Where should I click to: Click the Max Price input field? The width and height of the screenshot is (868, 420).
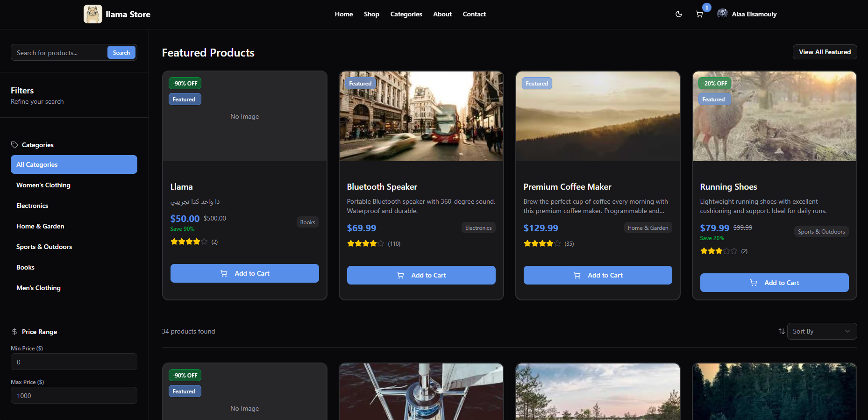click(x=74, y=396)
